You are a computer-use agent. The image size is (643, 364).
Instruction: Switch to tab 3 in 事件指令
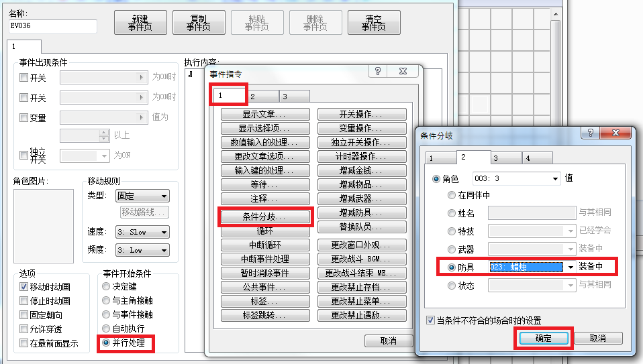[295, 97]
